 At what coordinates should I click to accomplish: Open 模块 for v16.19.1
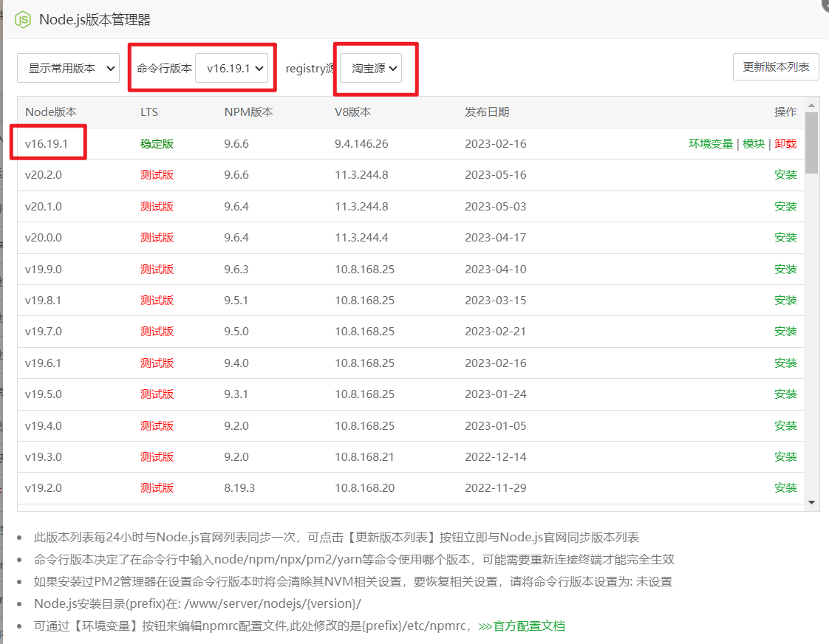(x=754, y=144)
